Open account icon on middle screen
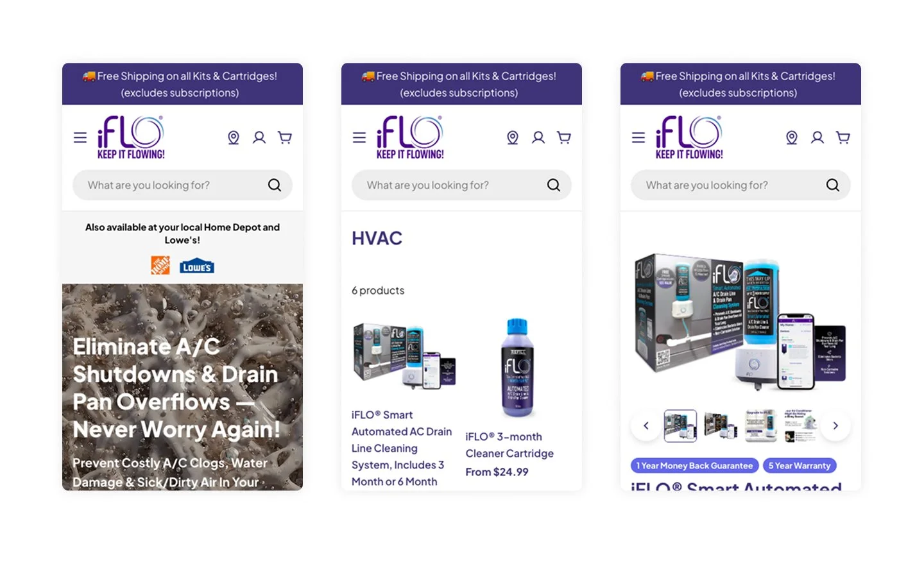This screenshot has height=566, width=924. (x=538, y=137)
